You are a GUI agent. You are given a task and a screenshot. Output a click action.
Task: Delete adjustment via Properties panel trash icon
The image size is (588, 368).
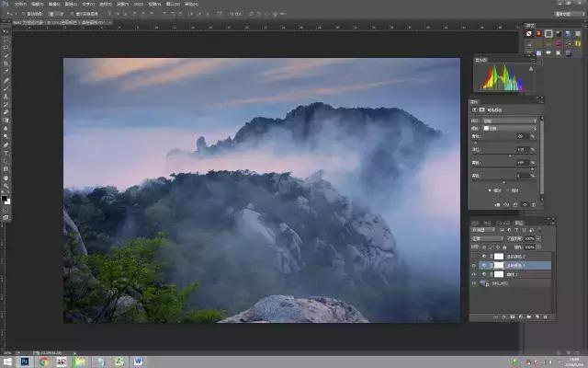533,205
